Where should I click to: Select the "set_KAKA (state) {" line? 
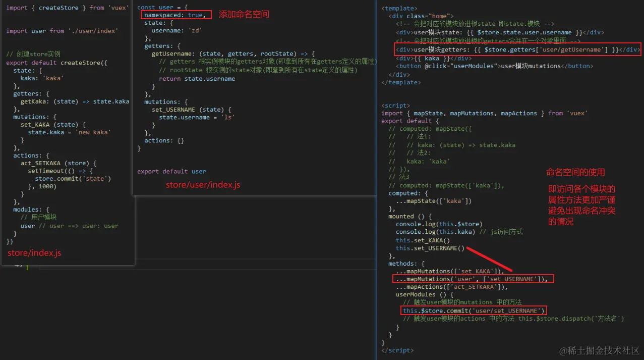click(53, 125)
